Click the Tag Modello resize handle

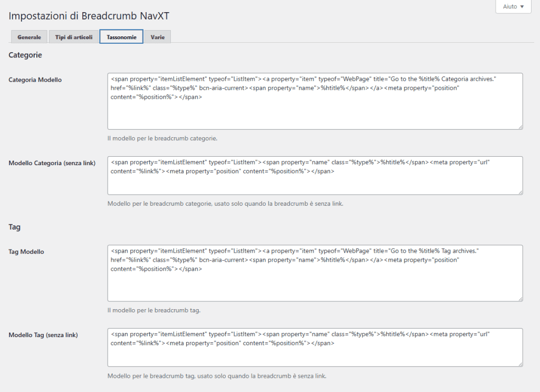[521, 299]
